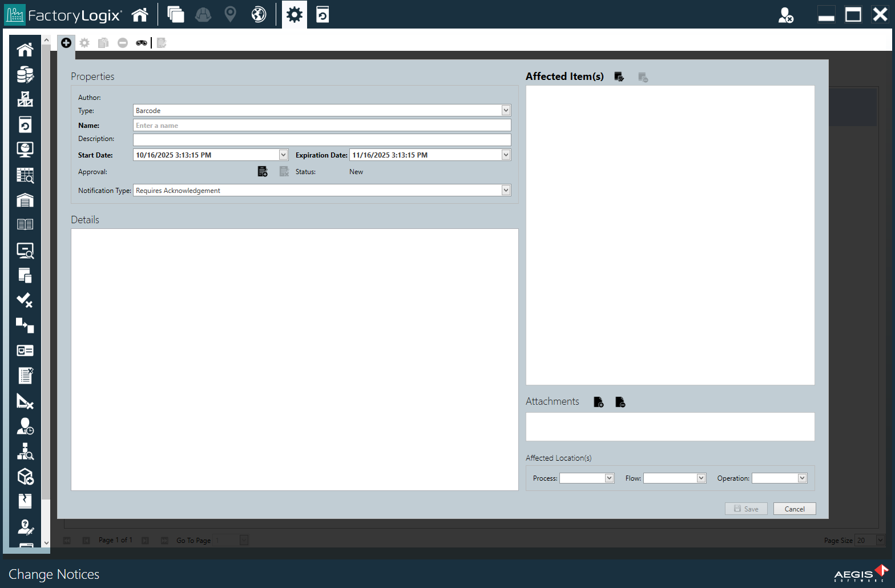
Task: Open the book icon in the left sidebar
Action: coord(25,224)
